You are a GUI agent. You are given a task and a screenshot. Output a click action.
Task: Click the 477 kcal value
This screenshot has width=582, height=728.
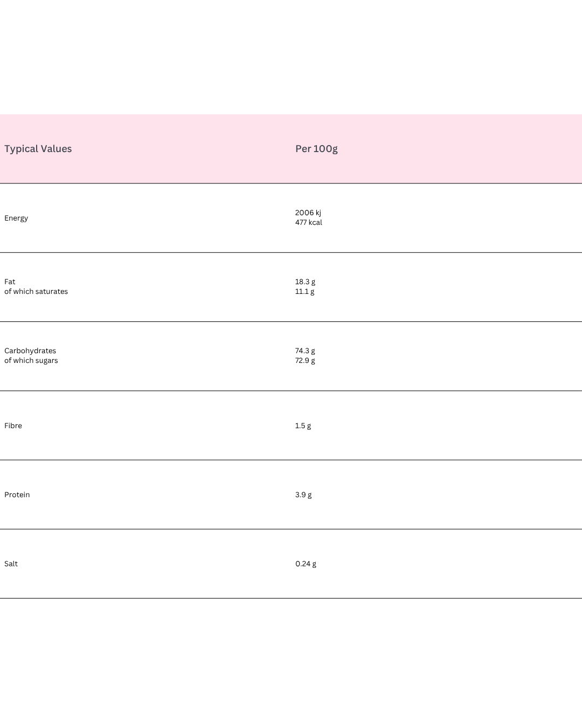tap(308, 222)
